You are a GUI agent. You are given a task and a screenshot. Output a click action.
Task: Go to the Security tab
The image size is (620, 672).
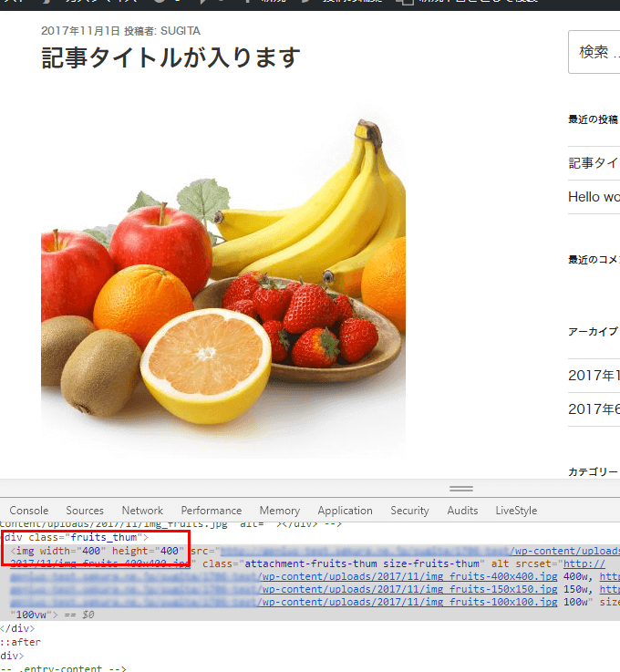[409, 511]
